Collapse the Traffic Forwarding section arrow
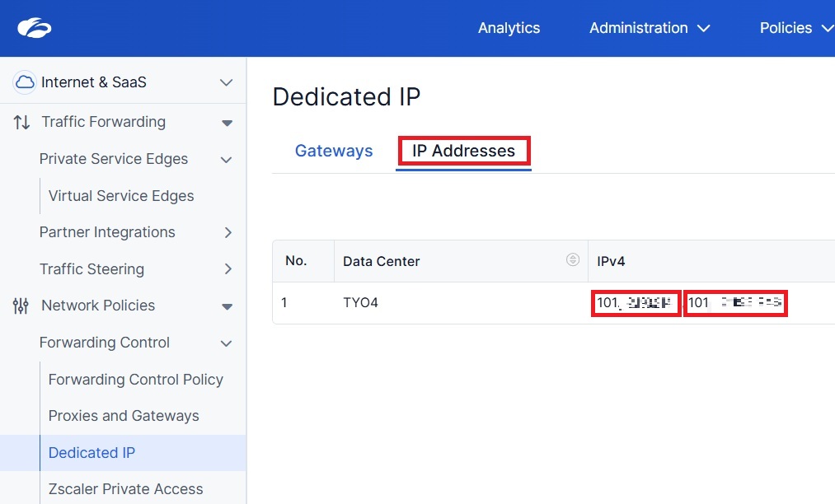This screenshot has width=835, height=504. (x=228, y=123)
